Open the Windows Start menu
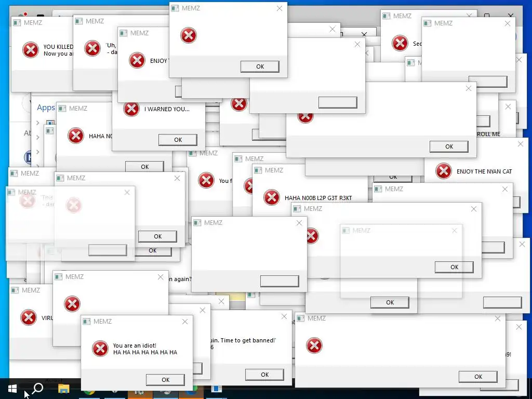This screenshot has width=532, height=399. pyautogui.click(x=12, y=389)
